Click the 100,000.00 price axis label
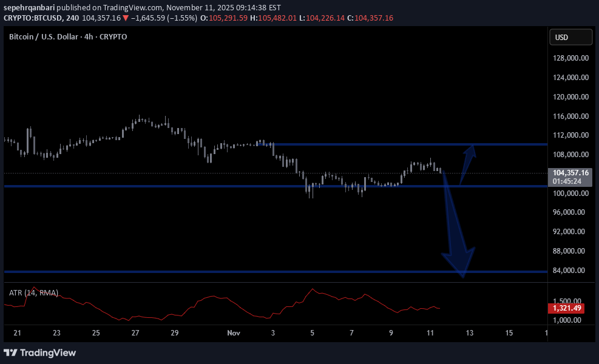This screenshot has width=599, height=364. click(x=570, y=194)
